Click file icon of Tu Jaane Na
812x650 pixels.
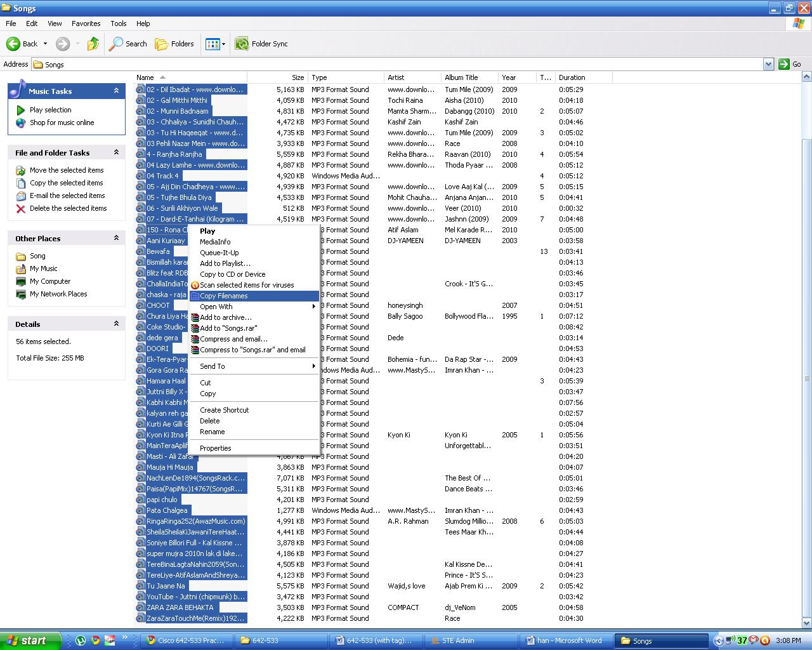tap(141, 586)
